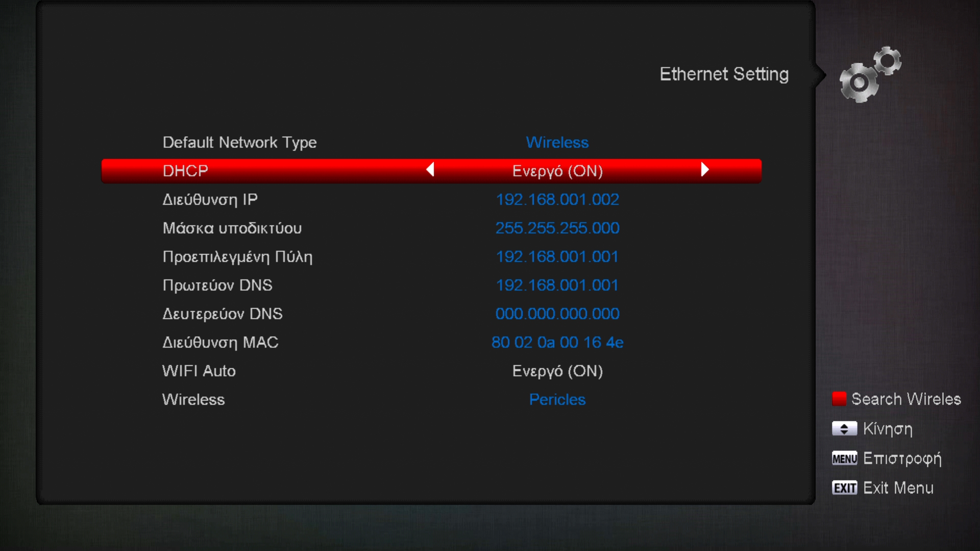Click the right arrow on DHCP row

[x=705, y=169]
